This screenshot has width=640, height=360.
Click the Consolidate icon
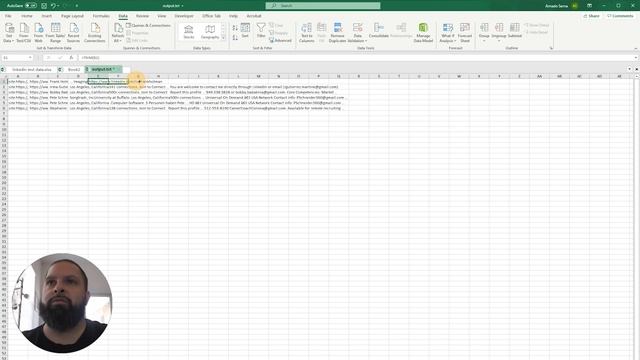click(x=378, y=28)
